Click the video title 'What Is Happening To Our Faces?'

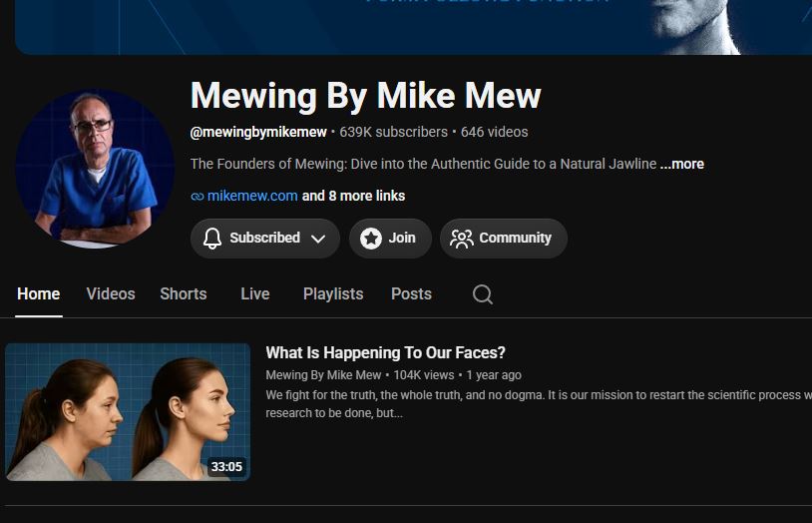tap(385, 353)
